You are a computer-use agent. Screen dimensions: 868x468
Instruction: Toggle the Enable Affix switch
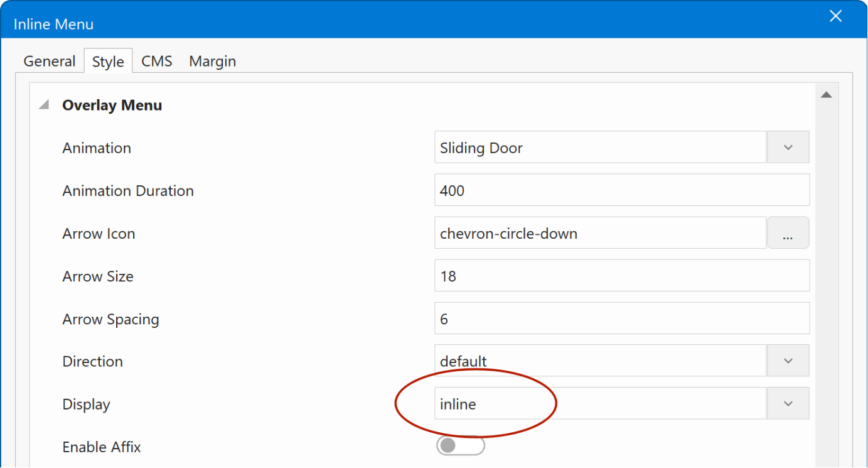461,446
